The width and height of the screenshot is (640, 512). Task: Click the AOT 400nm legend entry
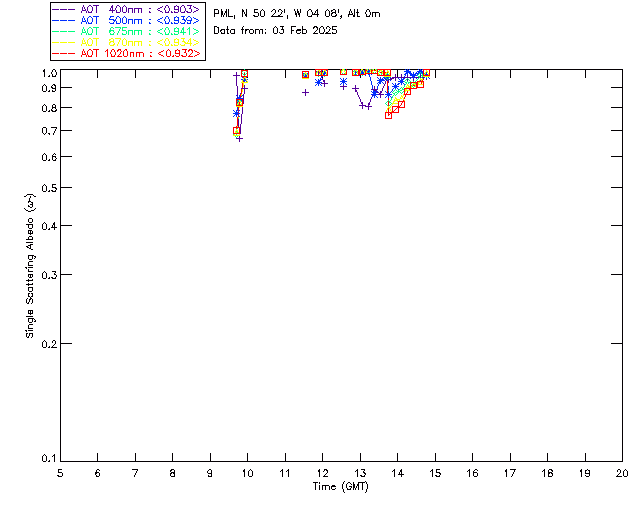tap(126, 9)
